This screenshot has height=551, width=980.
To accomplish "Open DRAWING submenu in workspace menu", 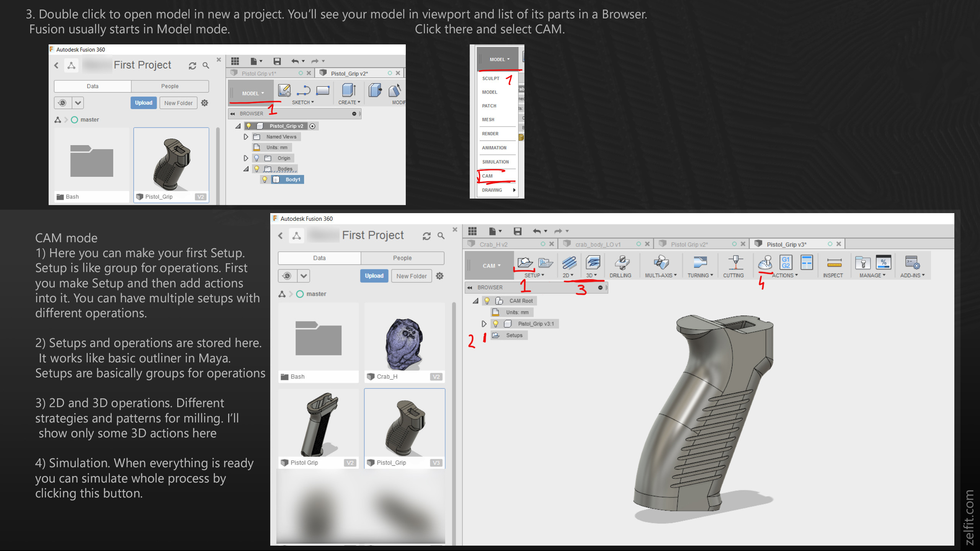I will (x=497, y=190).
